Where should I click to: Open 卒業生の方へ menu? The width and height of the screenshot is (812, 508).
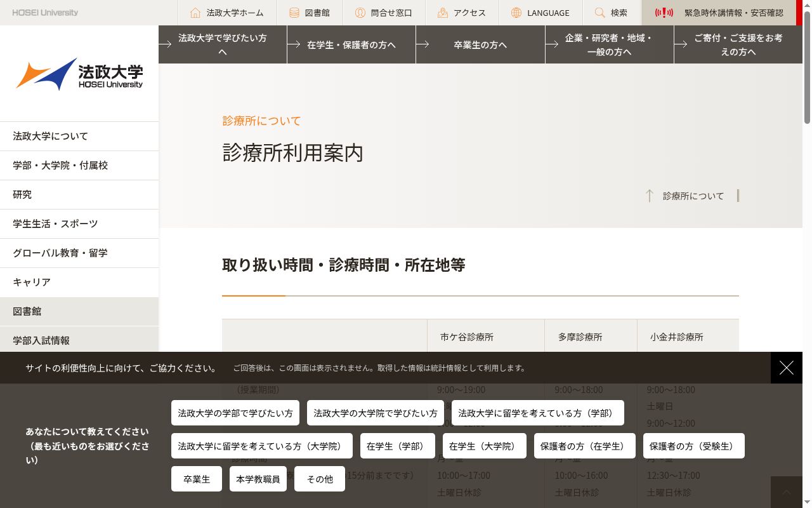coord(480,44)
